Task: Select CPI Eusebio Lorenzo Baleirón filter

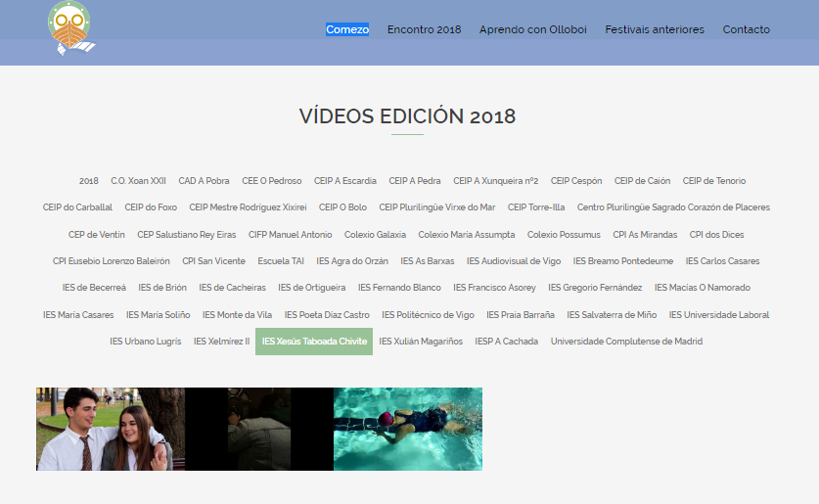Action: pyautogui.click(x=112, y=260)
